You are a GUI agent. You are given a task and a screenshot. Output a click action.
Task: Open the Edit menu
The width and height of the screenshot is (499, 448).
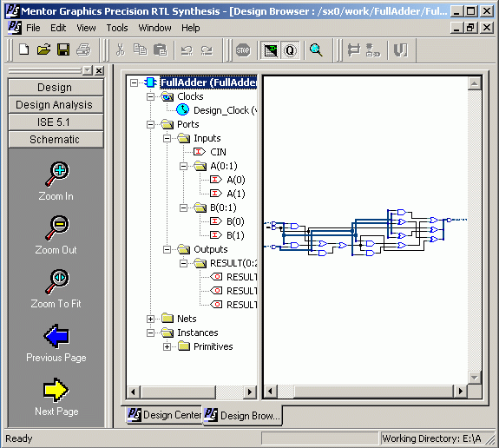click(58, 28)
